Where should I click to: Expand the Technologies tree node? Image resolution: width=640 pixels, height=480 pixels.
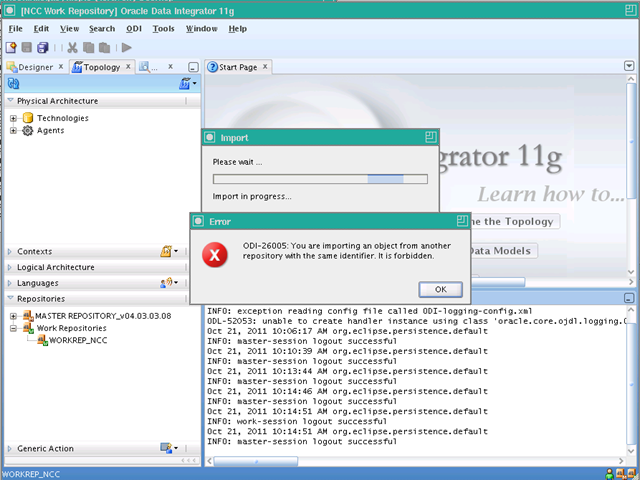[13, 118]
